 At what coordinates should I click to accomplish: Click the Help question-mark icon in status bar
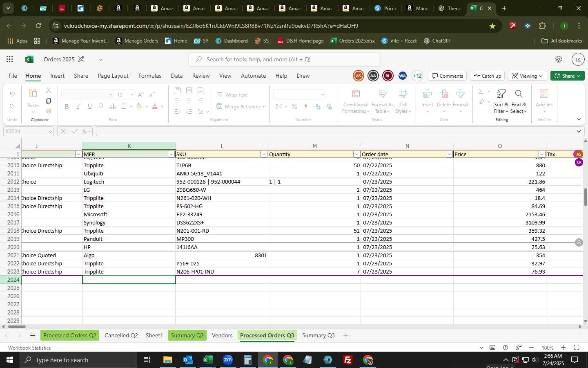point(506,348)
